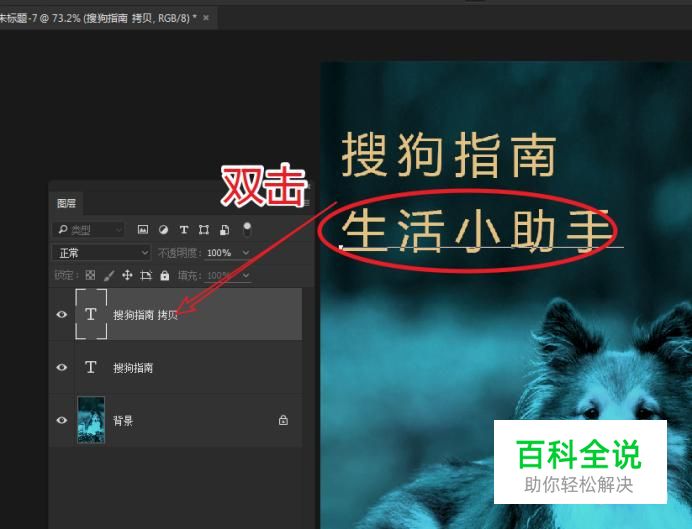Click the 不透明度 100% value field
This screenshot has width=692, height=529.
pyautogui.click(x=219, y=253)
